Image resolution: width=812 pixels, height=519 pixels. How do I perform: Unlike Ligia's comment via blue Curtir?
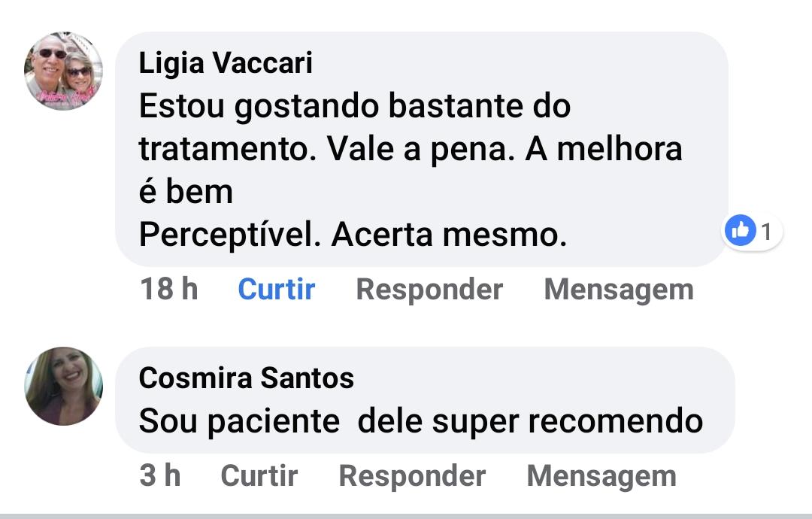click(276, 289)
